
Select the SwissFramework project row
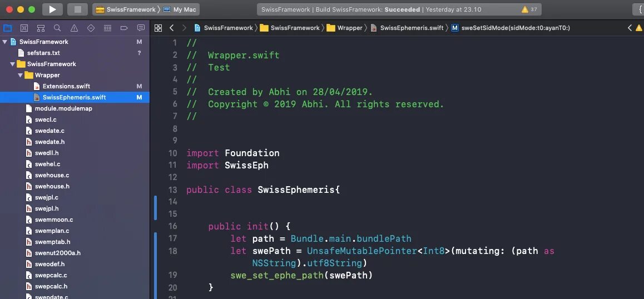point(75,42)
